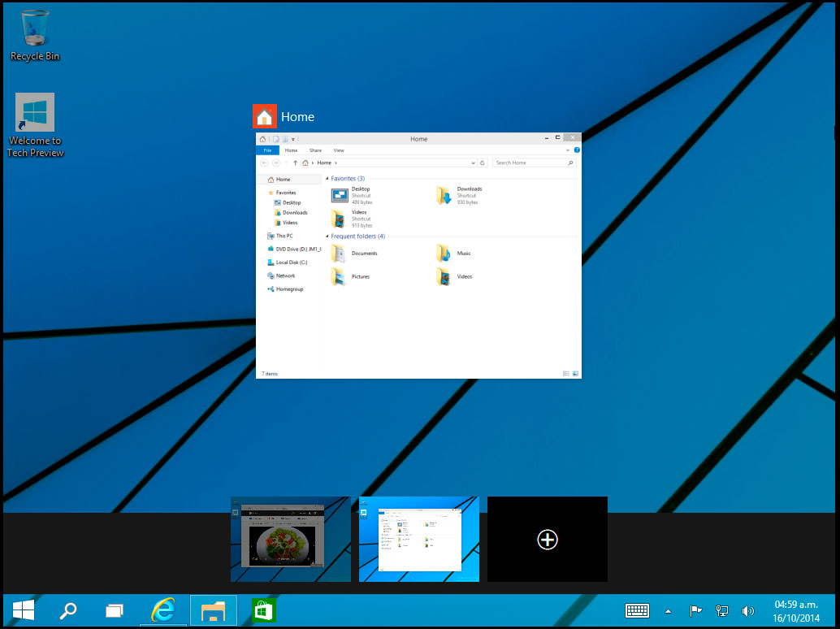Toggle the Task View taskbar button
Image resolution: width=840 pixels, height=629 pixels.
115,610
